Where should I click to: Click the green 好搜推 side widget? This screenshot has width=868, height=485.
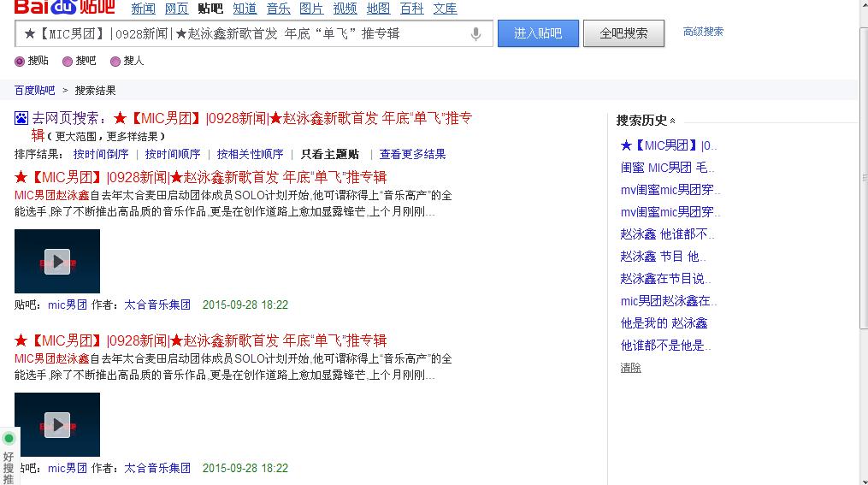[9, 456]
